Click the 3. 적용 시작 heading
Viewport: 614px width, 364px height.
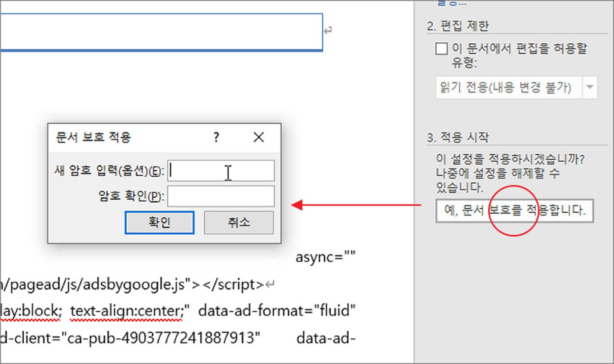[x=458, y=138]
